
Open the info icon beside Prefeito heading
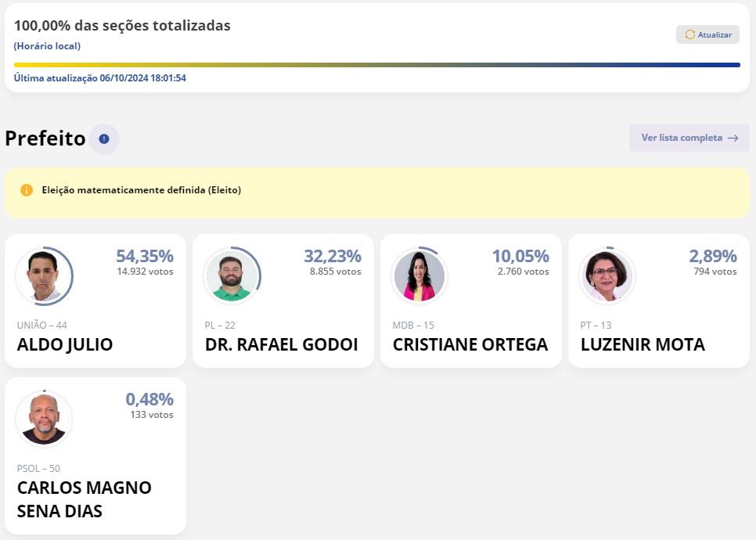[103, 139]
